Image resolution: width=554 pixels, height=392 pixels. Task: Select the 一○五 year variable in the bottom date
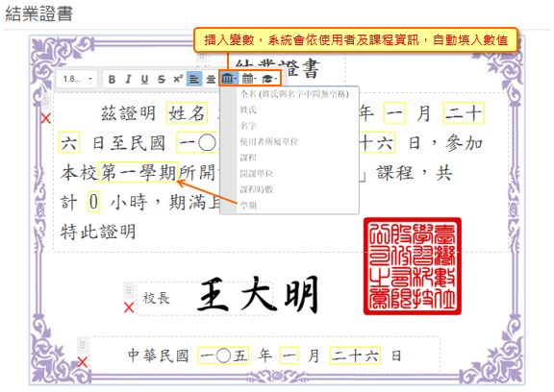point(223,355)
